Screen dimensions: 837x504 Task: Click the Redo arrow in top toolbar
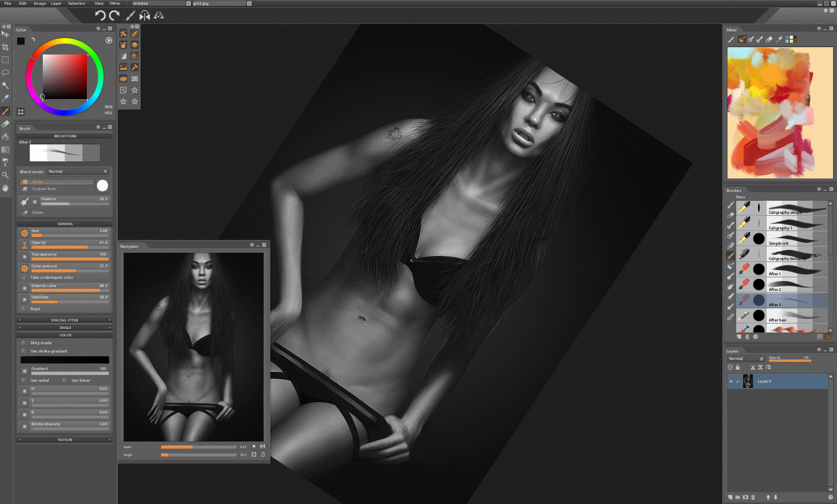(x=114, y=16)
